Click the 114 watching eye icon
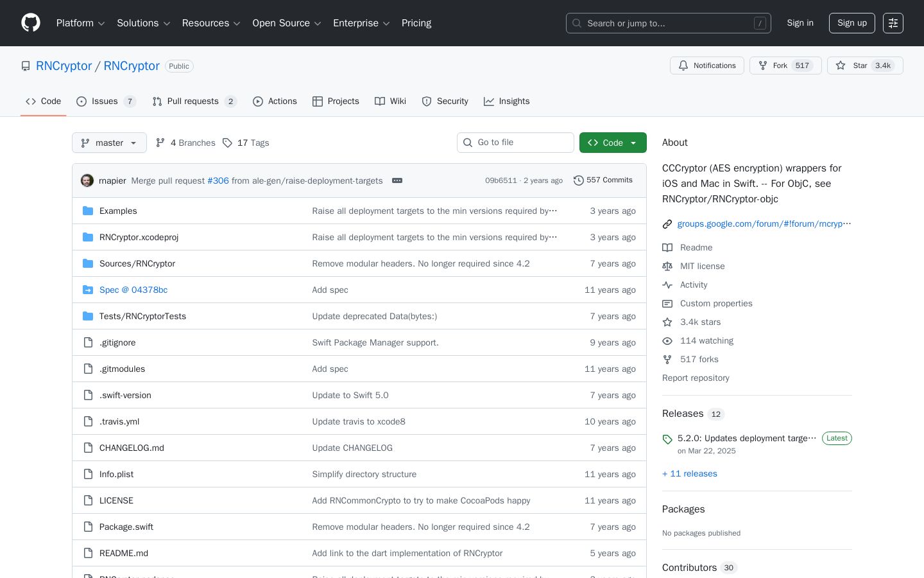The image size is (924, 578). tap(667, 341)
